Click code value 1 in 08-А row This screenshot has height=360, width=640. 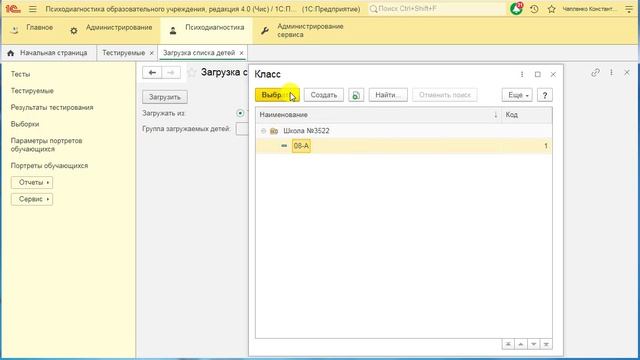[x=546, y=146]
